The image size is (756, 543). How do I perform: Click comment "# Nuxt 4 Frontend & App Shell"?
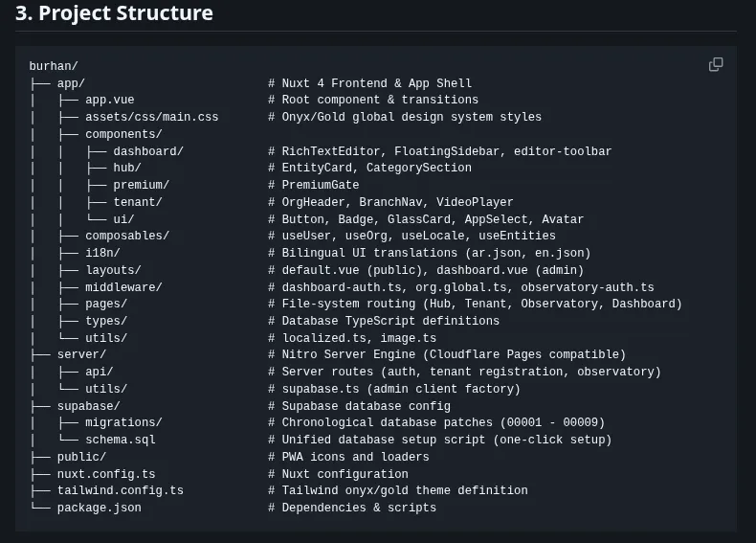click(369, 83)
